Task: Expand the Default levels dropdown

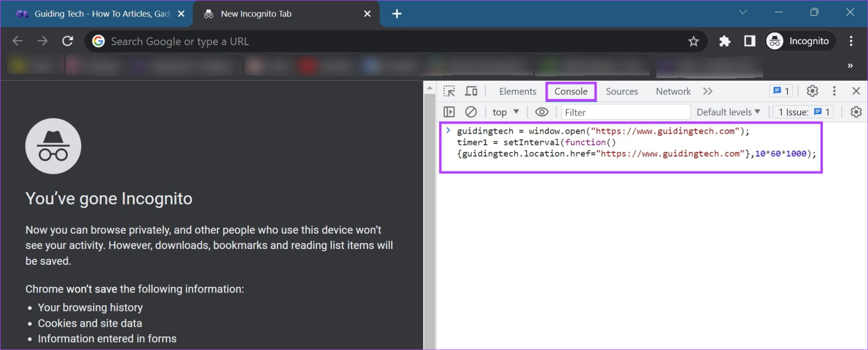Action: 728,112
